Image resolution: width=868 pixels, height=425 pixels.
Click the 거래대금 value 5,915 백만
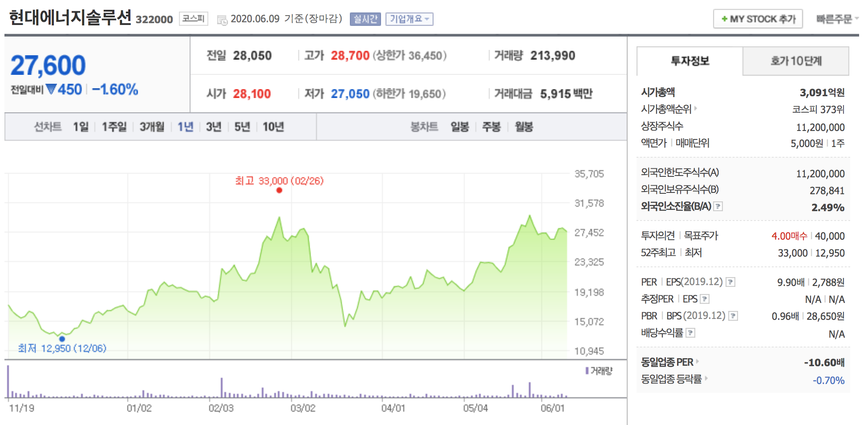pyautogui.click(x=566, y=94)
